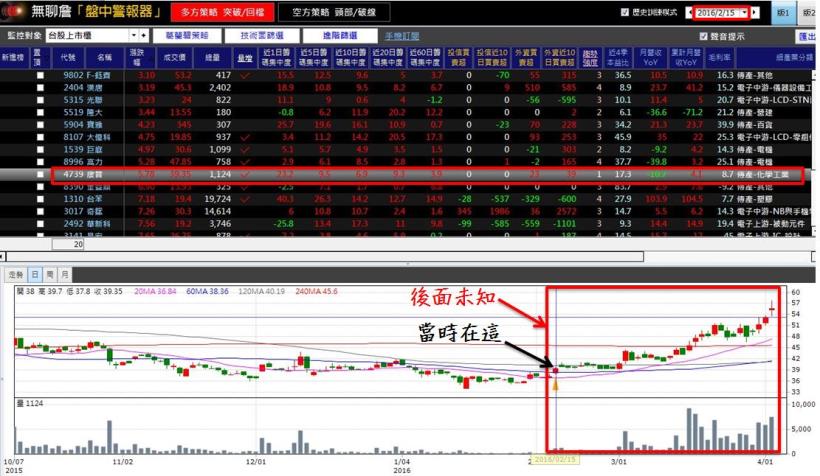
Task: Go to previous date with left arrow
Action: tap(689, 13)
